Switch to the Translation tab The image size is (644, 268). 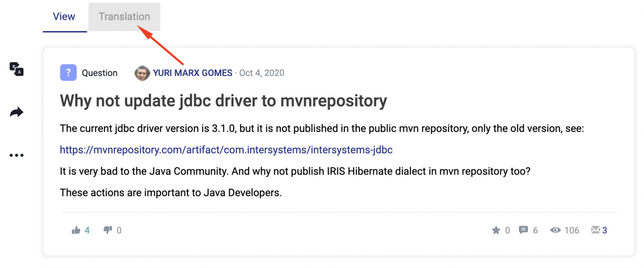click(x=124, y=16)
